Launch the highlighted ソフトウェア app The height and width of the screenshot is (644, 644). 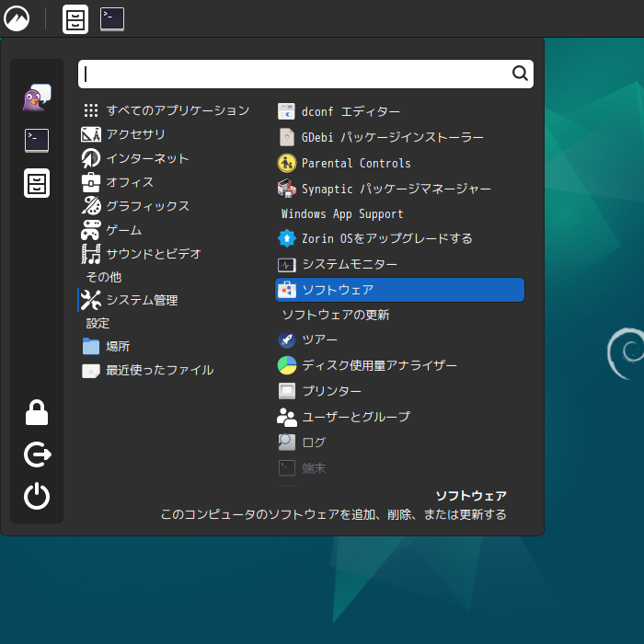399,290
